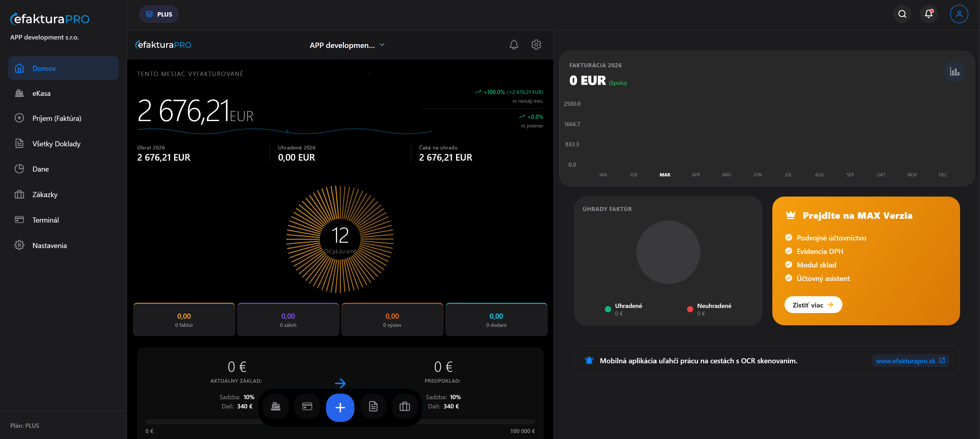Open Nastavenia in sidebar
The image size is (980, 439).
click(x=63, y=246)
